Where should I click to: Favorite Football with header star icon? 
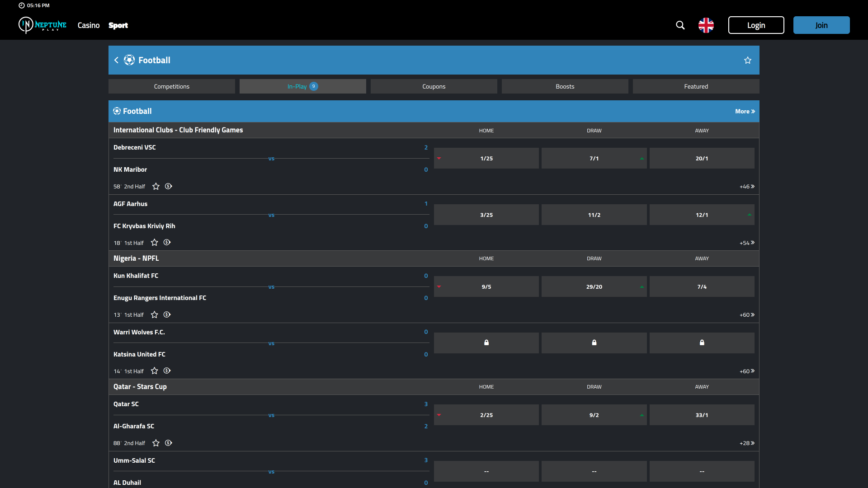pos(748,60)
